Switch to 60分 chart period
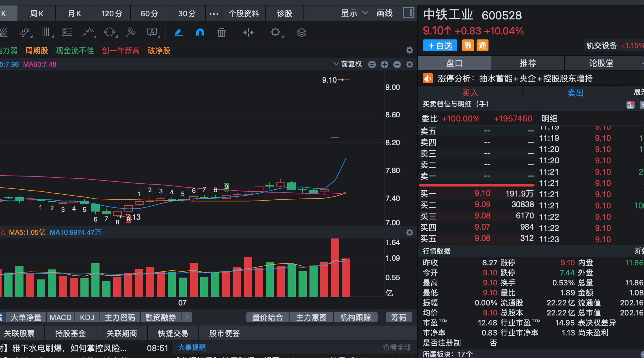644x358 pixels. (x=149, y=13)
